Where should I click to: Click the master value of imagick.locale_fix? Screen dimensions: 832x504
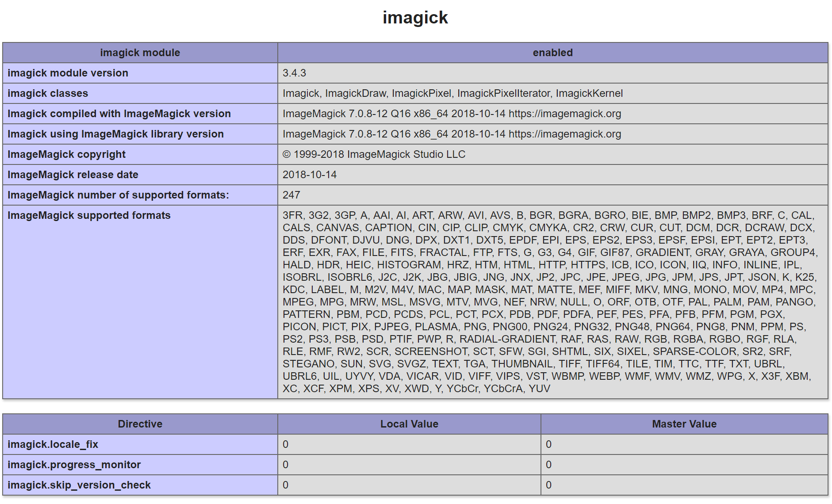click(x=548, y=444)
